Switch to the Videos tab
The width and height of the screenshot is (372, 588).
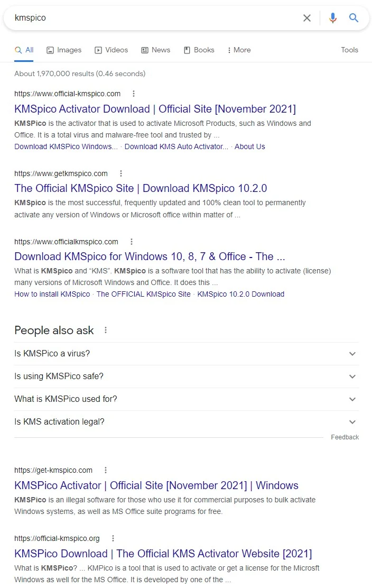click(111, 50)
